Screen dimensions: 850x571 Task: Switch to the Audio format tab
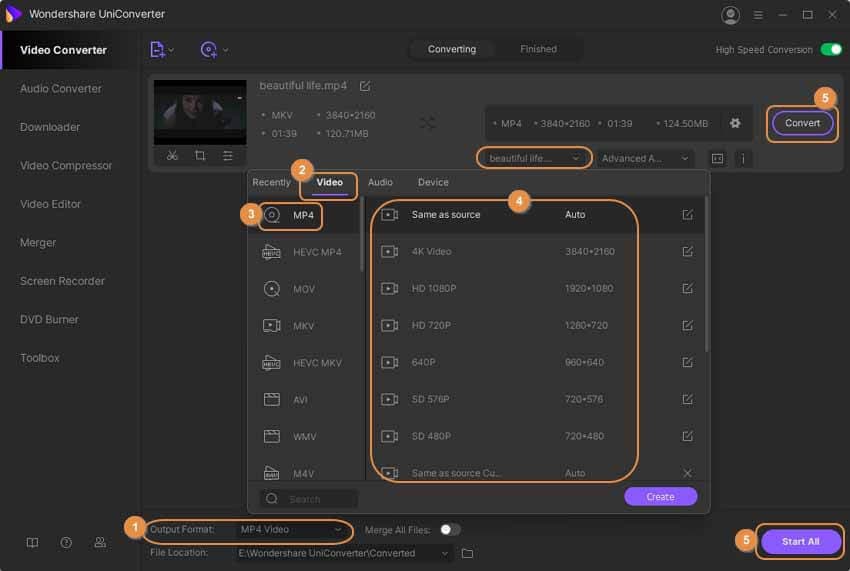(380, 182)
